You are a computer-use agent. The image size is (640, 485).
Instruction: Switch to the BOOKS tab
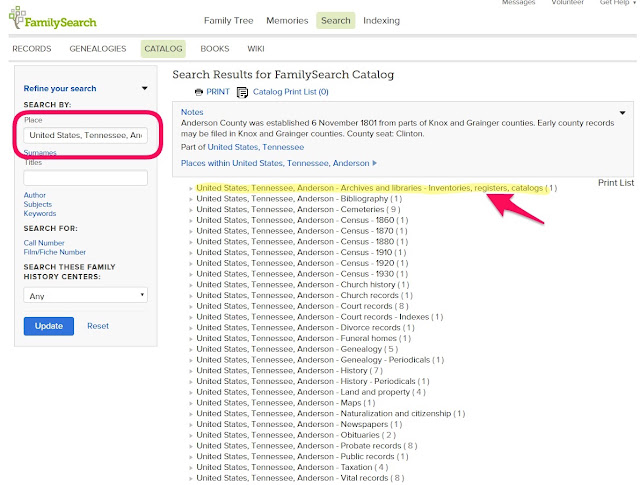(215, 49)
